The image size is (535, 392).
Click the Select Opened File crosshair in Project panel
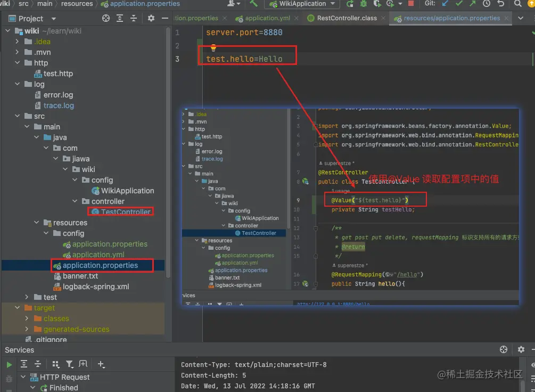pos(106,19)
